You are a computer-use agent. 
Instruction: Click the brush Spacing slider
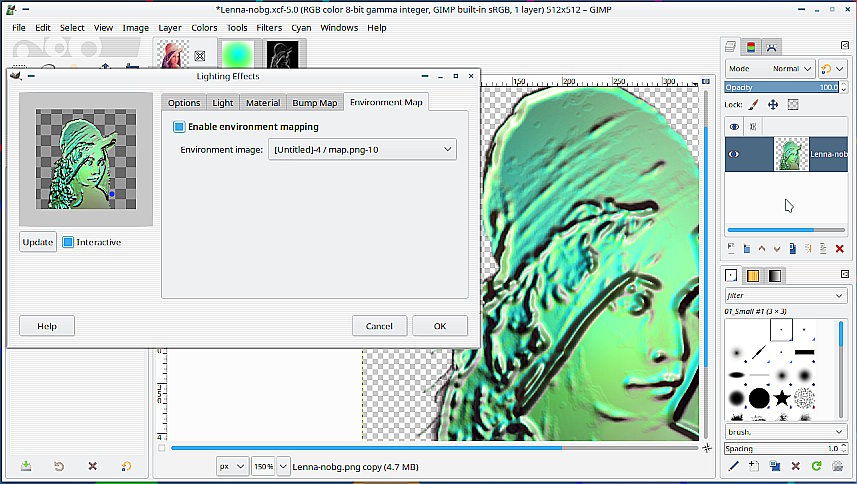[782, 448]
